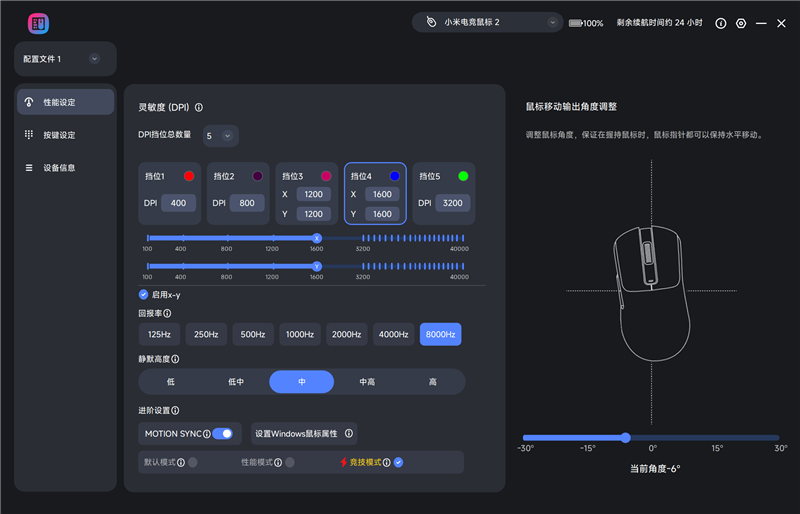Click info icon beside 竞技模式
Viewport: 800px width, 514px height.
[x=387, y=462]
